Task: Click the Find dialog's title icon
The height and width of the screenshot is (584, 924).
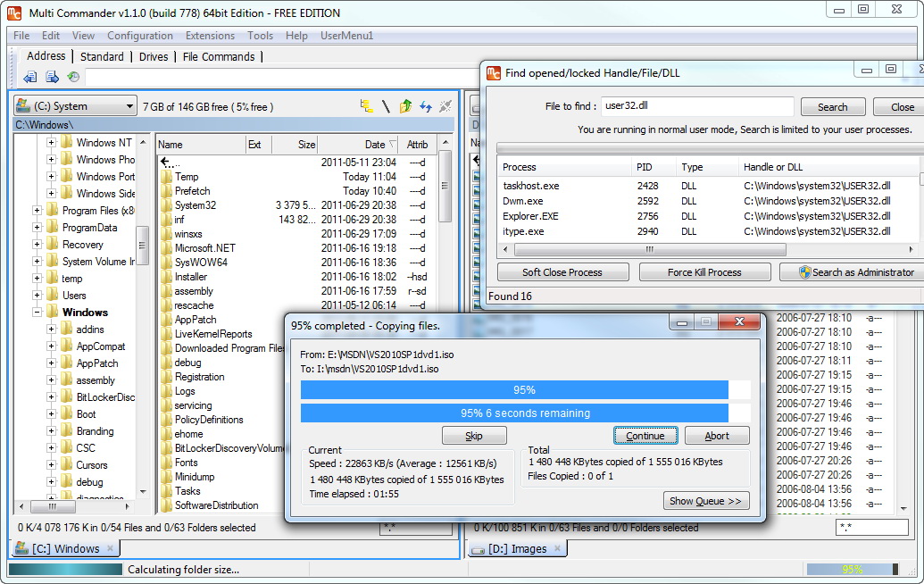Action: point(493,73)
